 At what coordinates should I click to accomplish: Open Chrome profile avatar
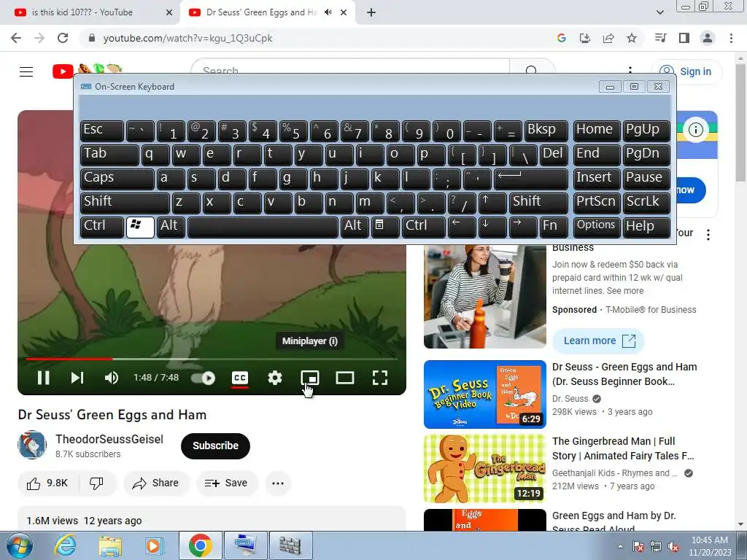click(708, 38)
